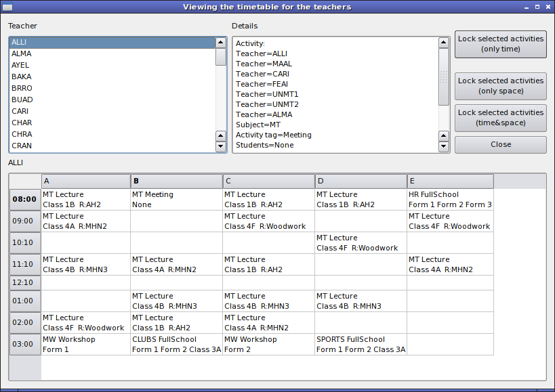Click column header B in timetable
Screen dimensions: 555x392
coord(176,181)
